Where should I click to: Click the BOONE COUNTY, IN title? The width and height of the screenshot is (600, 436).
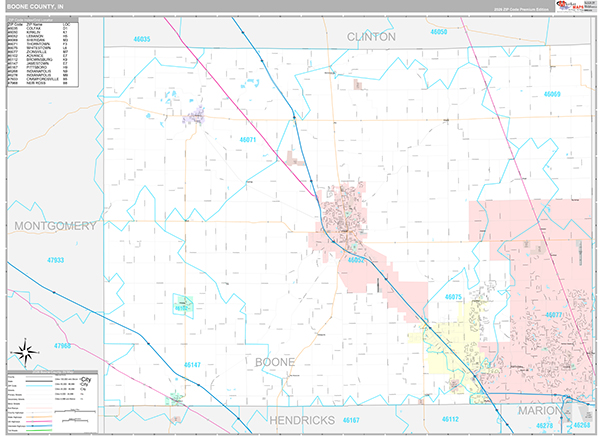[x=35, y=7]
